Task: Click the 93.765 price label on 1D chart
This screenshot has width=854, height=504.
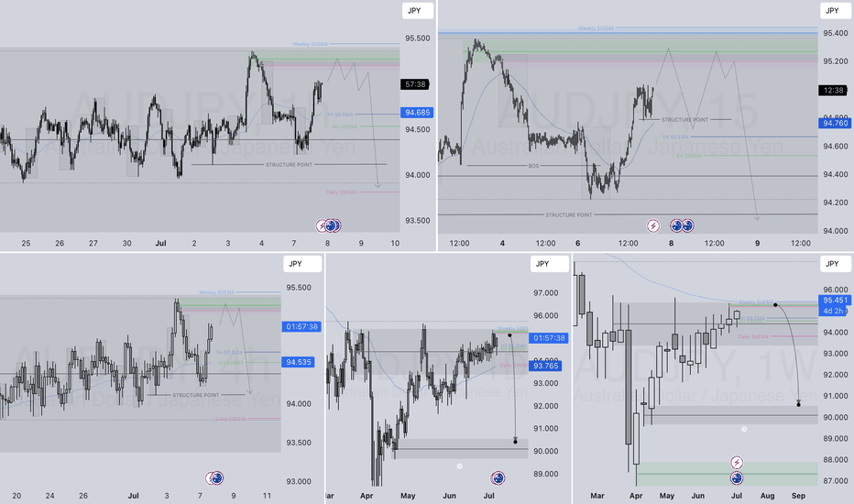Action: coord(546,366)
